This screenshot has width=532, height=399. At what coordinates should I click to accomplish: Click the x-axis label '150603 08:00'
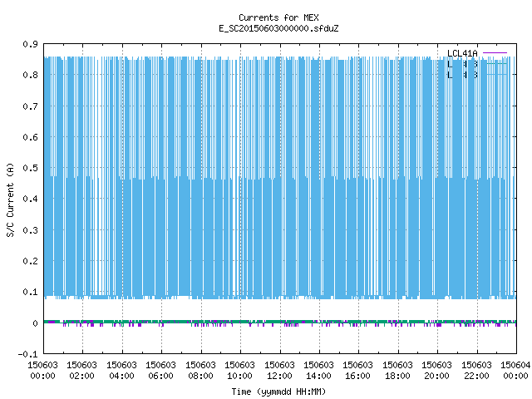point(200,371)
